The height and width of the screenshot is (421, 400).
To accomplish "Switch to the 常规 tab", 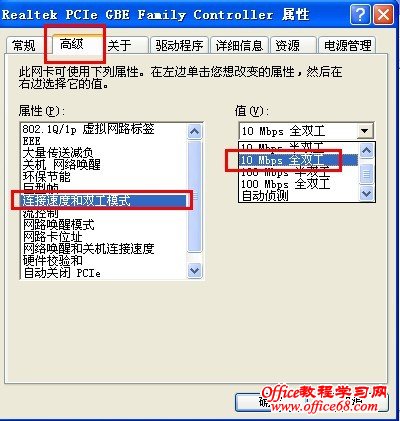I will (24, 45).
